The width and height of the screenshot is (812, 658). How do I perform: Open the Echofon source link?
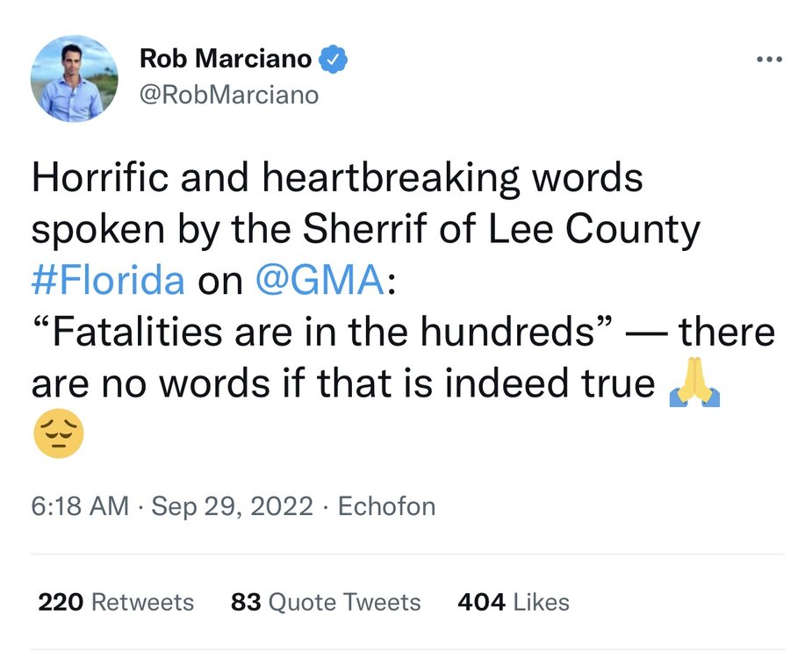pyautogui.click(x=386, y=506)
